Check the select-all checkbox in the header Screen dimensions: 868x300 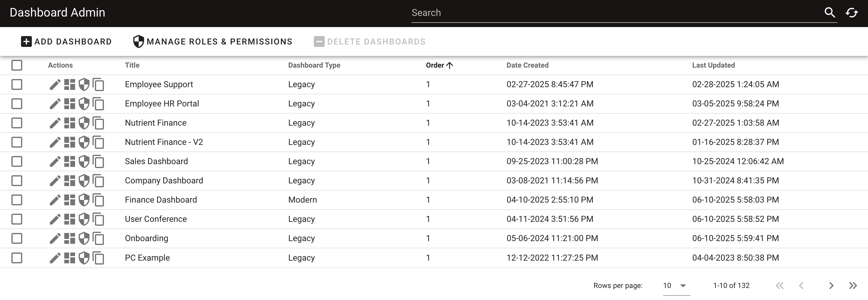pos(17,65)
